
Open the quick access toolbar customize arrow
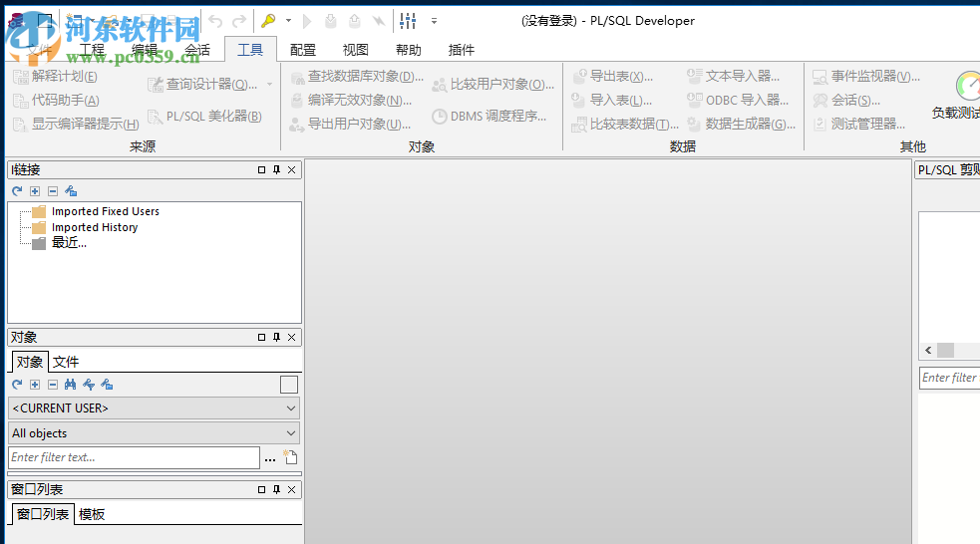[x=434, y=21]
